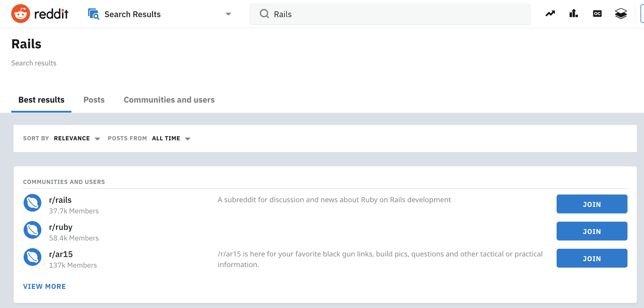
Task: Join the r/ruby community
Action: (x=592, y=231)
